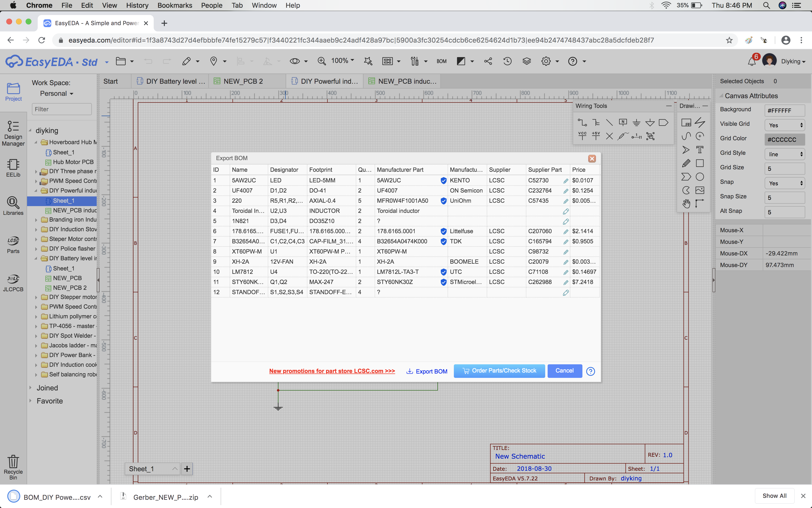Toggle verified badge for B32654A0474K000
Image resolution: width=812 pixels, height=508 pixels.
pos(443,242)
